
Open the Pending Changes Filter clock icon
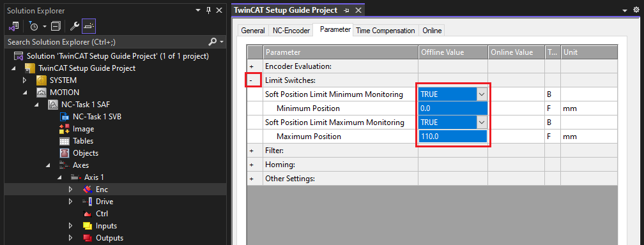click(34, 26)
